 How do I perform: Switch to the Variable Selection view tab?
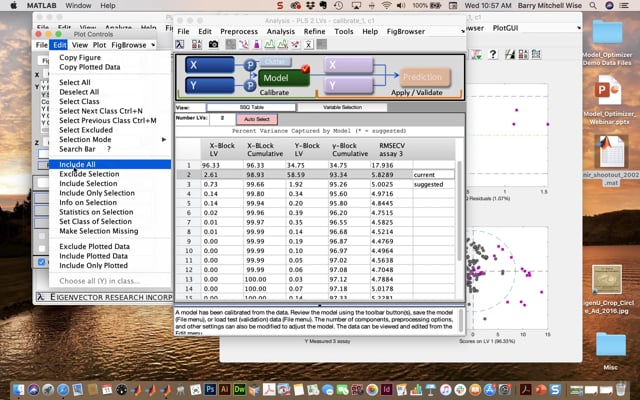[342, 107]
